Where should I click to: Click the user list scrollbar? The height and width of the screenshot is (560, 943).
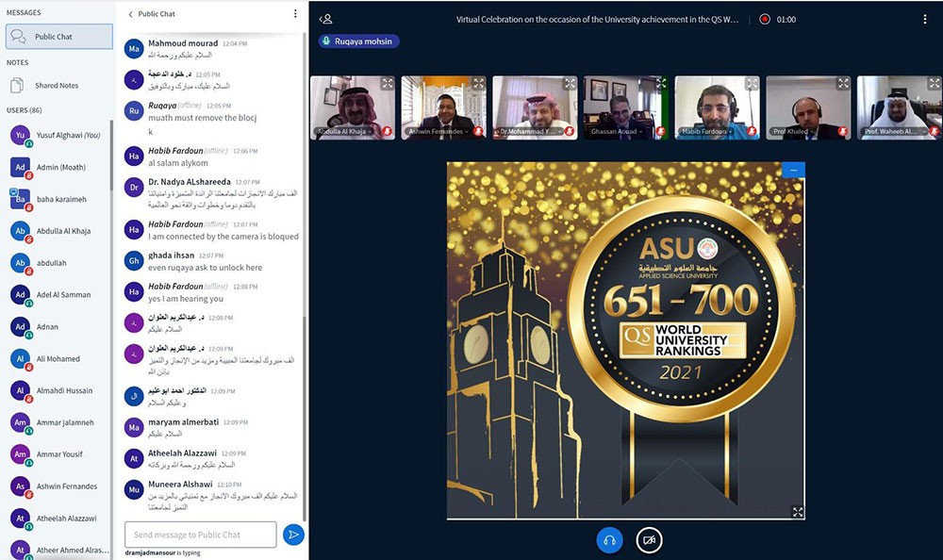[x=112, y=156]
